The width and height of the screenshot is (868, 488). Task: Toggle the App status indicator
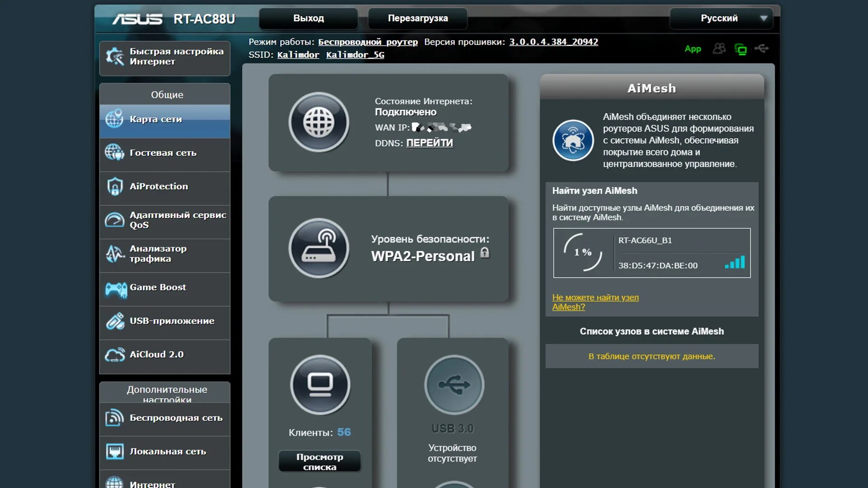693,48
